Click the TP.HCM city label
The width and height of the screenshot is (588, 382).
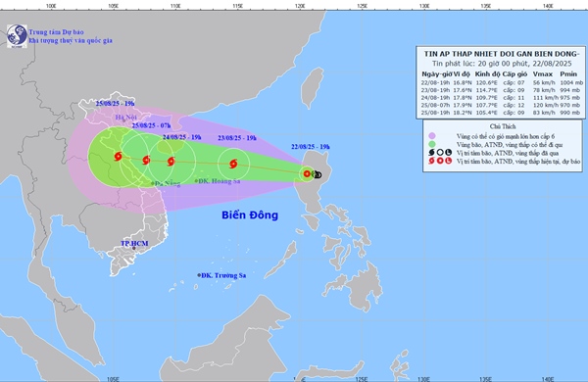point(134,244)
